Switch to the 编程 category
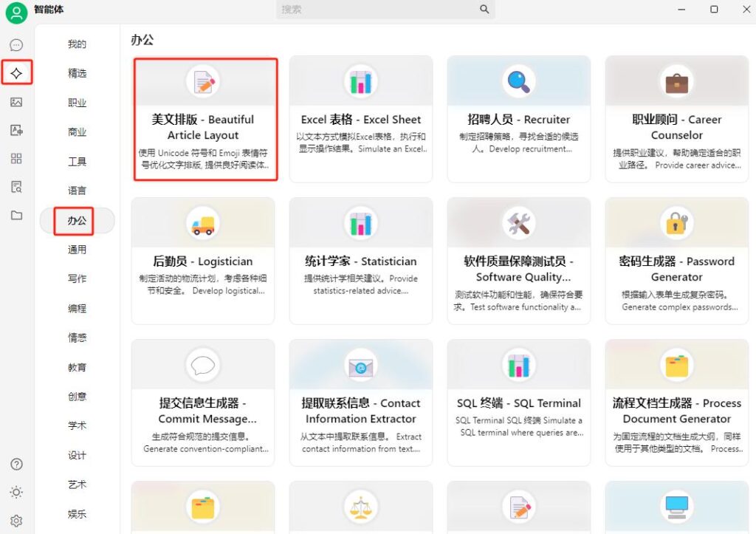The height and width of the screenshot is (534, 756). point(77,309)
